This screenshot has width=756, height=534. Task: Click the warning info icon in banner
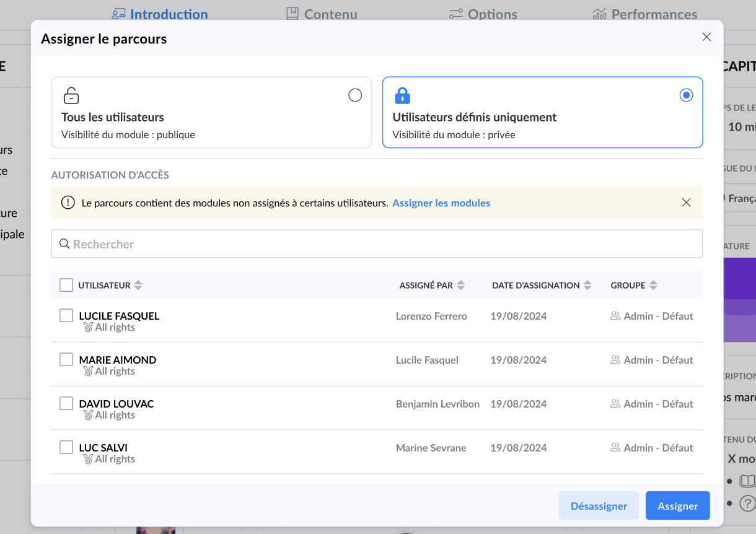68,203
